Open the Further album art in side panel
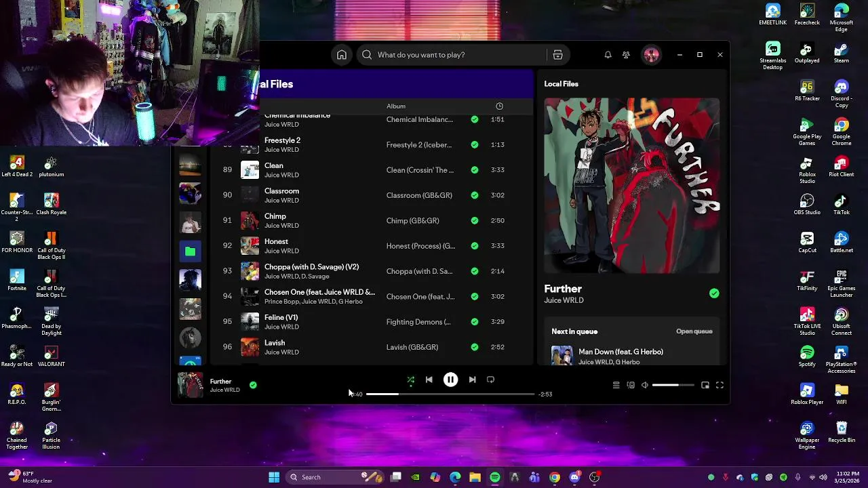Screen dimensions: 868x488 [x=631, y=186]
